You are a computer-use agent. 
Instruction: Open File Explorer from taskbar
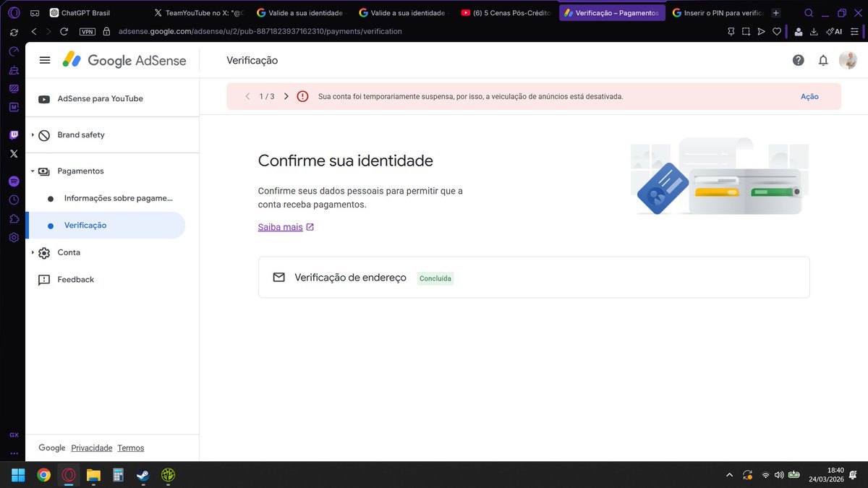pyautogui.click(x=93, y=475)
